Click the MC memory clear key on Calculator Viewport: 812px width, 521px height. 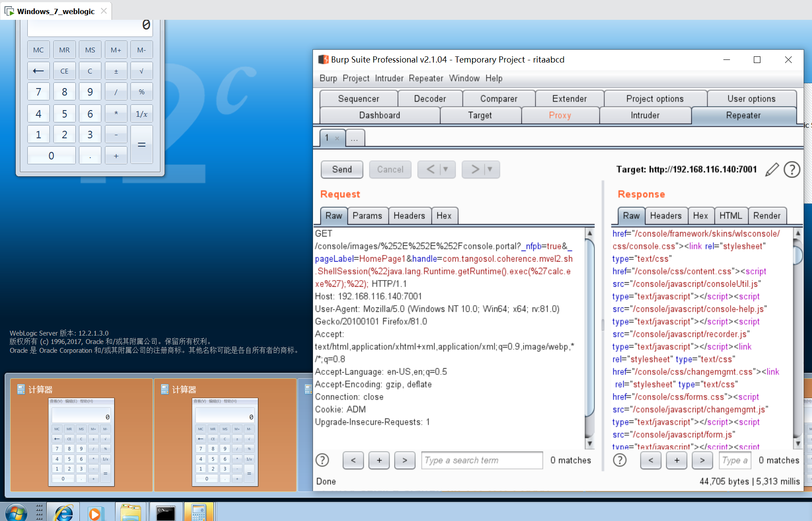pyautogui.click(x=38, y=50)
